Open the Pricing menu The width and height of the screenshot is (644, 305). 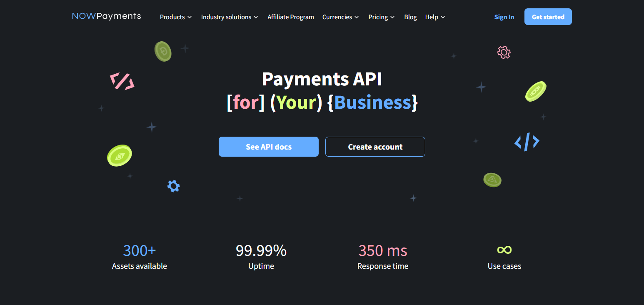382,17
